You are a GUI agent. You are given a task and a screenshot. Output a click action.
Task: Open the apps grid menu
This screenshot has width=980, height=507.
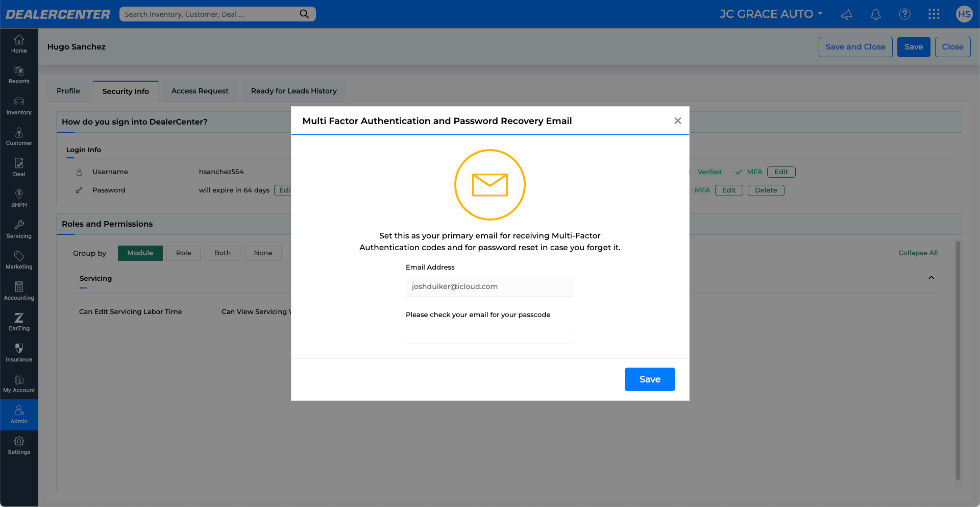click(934, 14)
